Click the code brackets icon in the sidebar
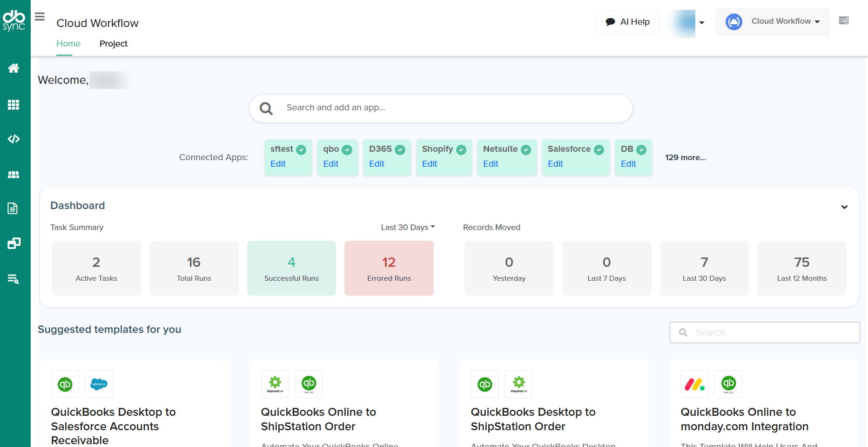 click(x=13, y=139)
